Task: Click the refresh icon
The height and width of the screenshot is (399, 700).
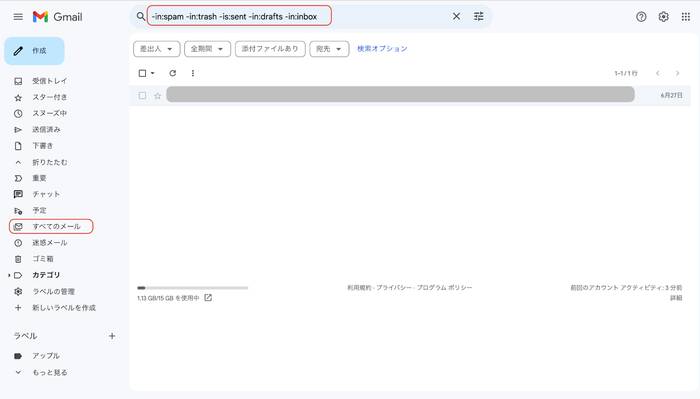Action: [173, 73]
